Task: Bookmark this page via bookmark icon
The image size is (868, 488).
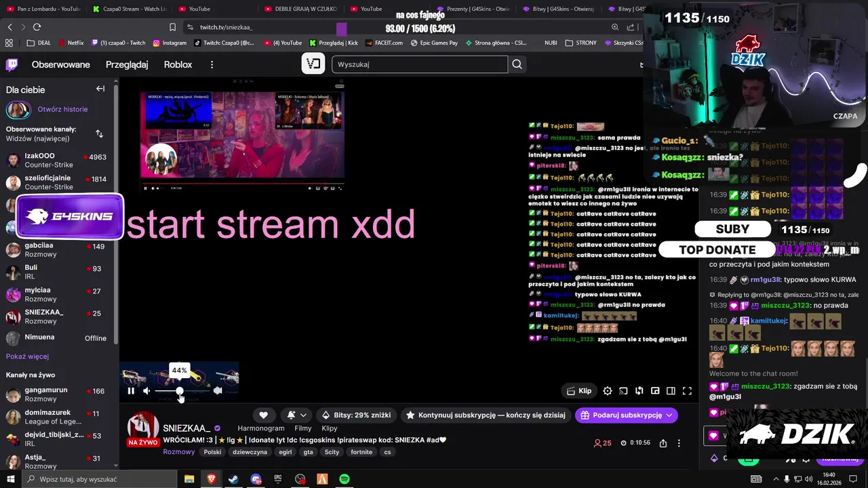Action: click(x=172, y=27)
